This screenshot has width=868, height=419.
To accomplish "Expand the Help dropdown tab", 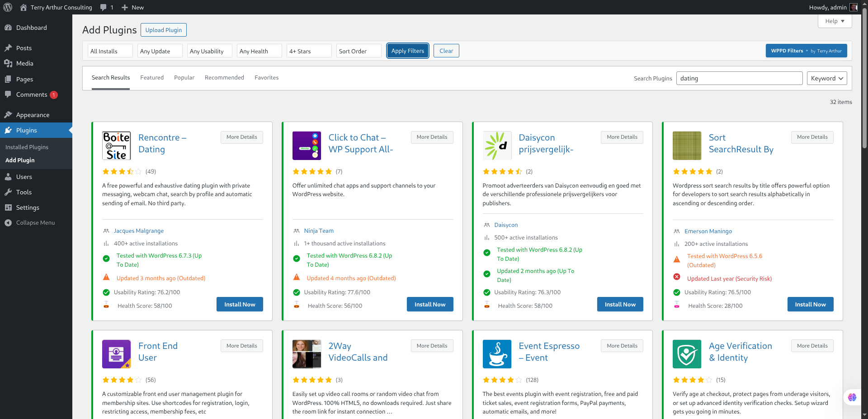I will [x=835, y=21].
